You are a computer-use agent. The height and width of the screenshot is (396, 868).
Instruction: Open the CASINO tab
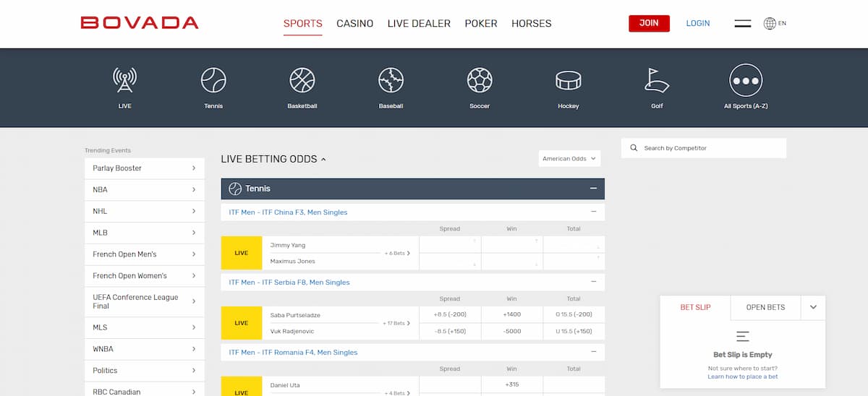(x=355, y=23)
